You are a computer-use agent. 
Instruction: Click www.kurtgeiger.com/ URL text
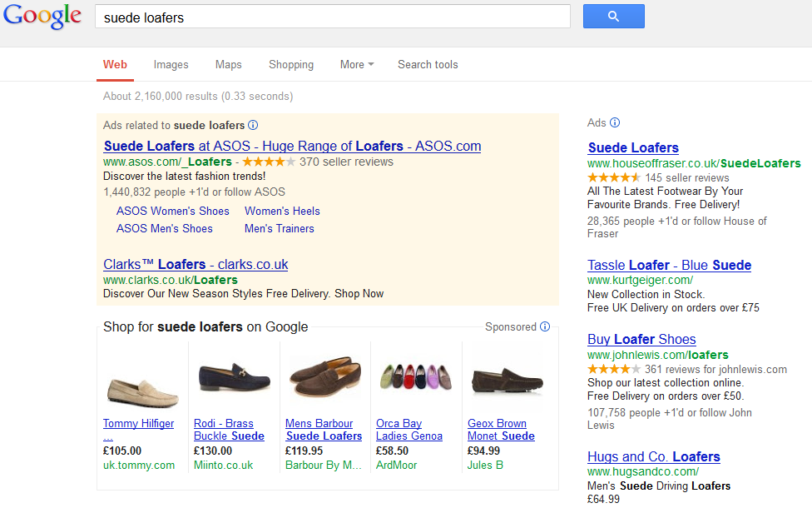[640, 281]
